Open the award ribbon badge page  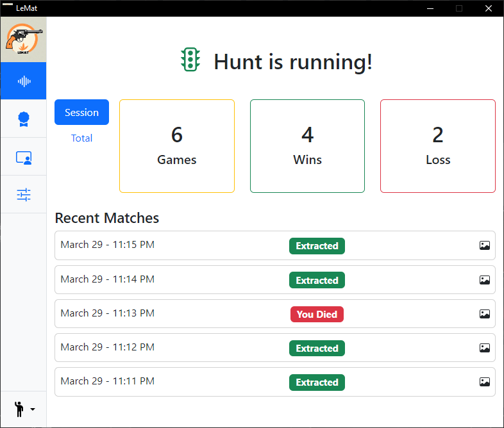[x=24, y=119]
